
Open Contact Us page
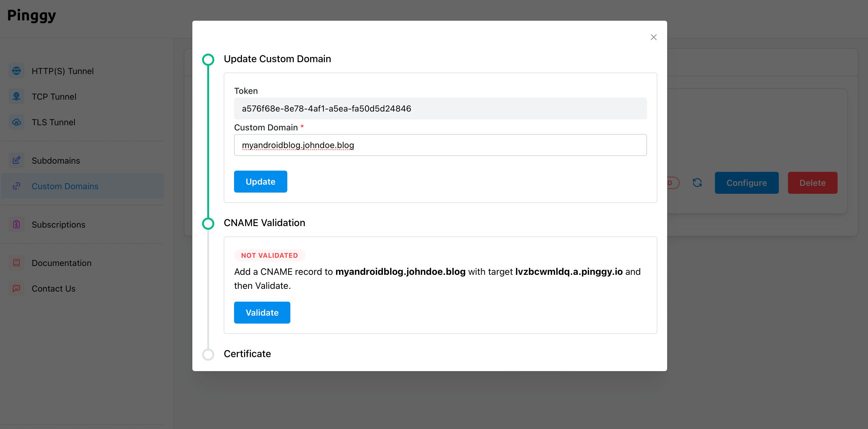click(x=82, y=289)
